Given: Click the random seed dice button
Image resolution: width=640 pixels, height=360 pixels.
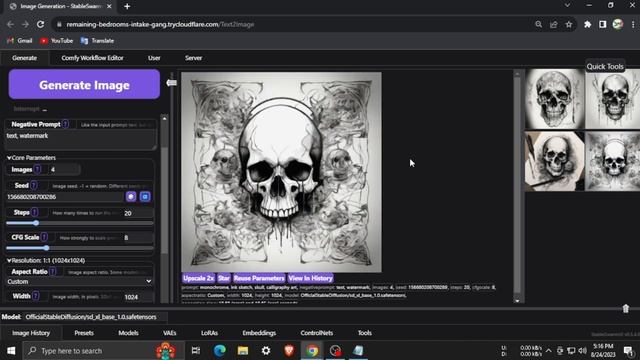Looking at the screenshot, I should (131, 197).
